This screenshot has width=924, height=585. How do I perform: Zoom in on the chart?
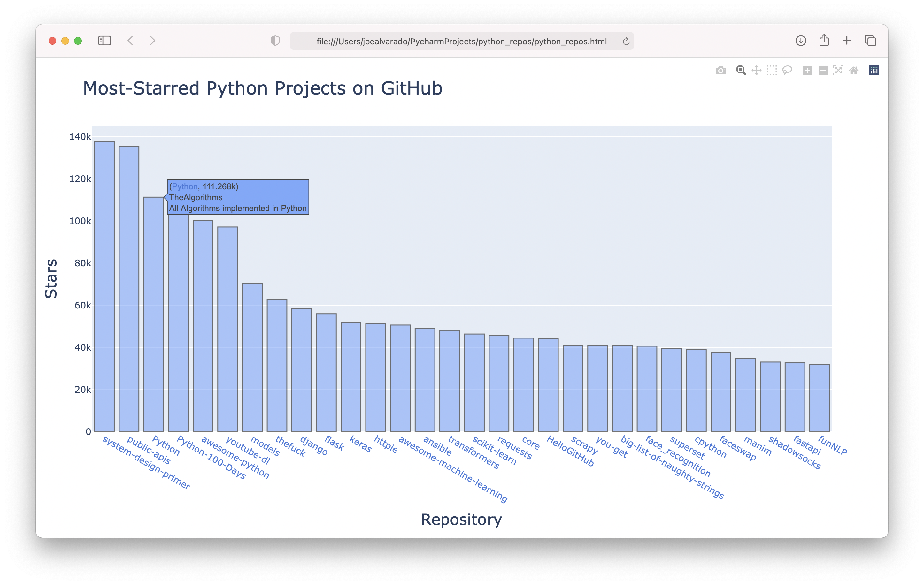coord(807,70)
